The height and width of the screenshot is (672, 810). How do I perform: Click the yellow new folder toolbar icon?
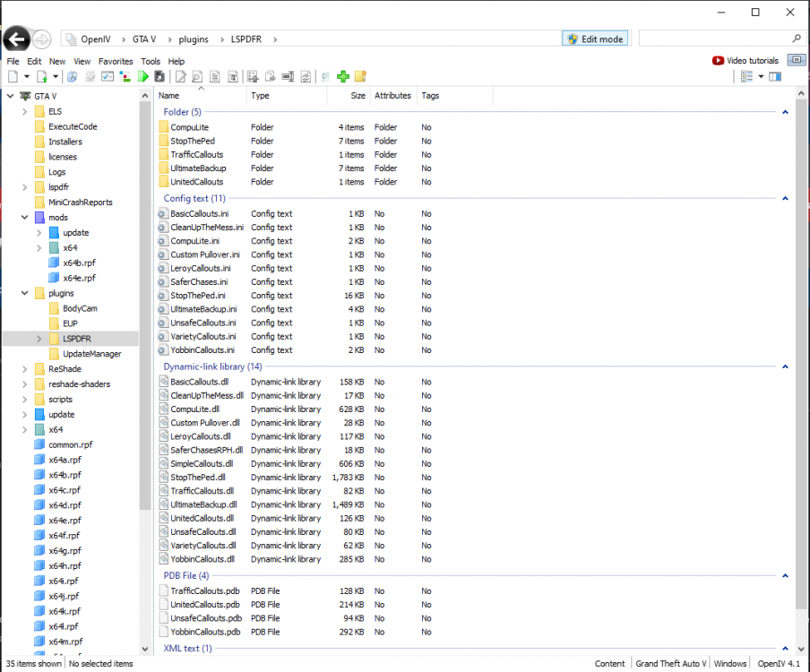360,77
